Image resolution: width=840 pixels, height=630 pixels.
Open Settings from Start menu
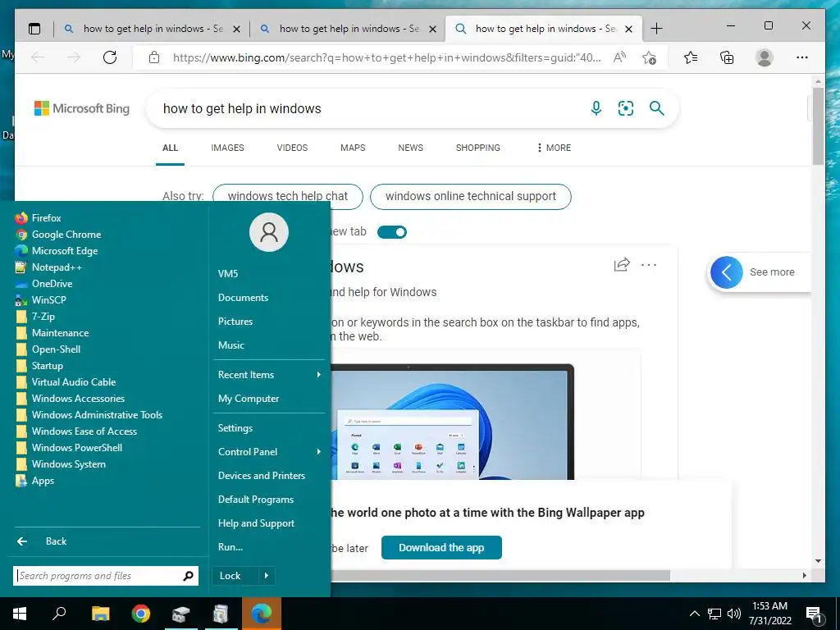tap(235, 428)
